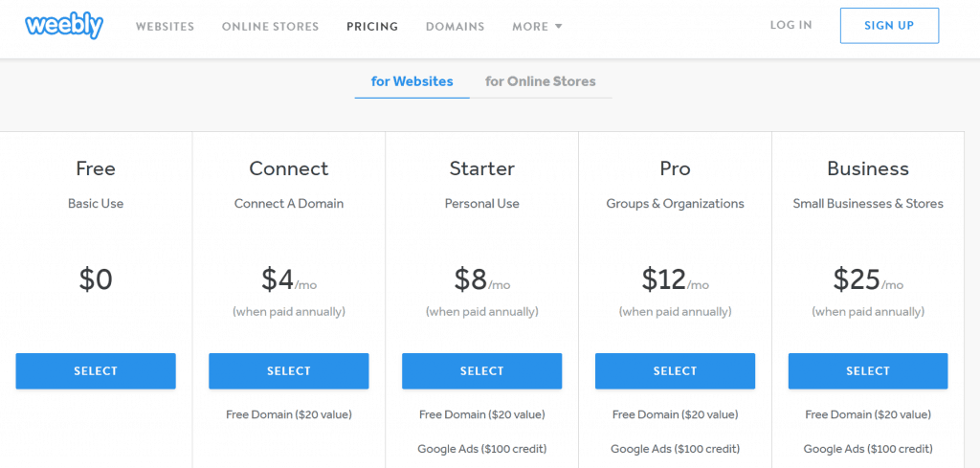Navigate to Domains

click(455, 27)
